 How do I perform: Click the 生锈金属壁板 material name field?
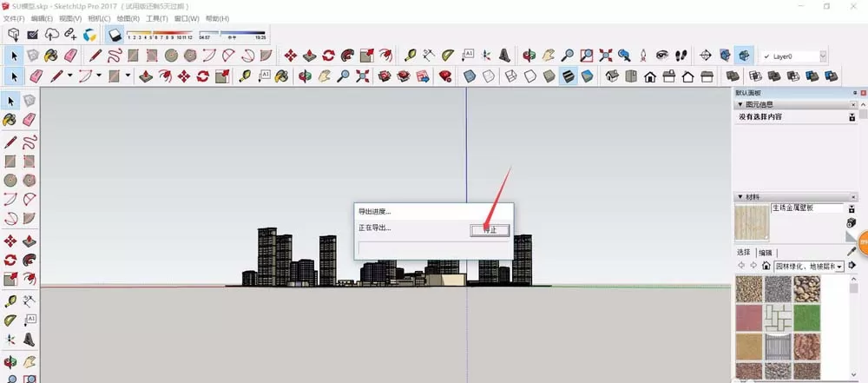pos(806,208)
